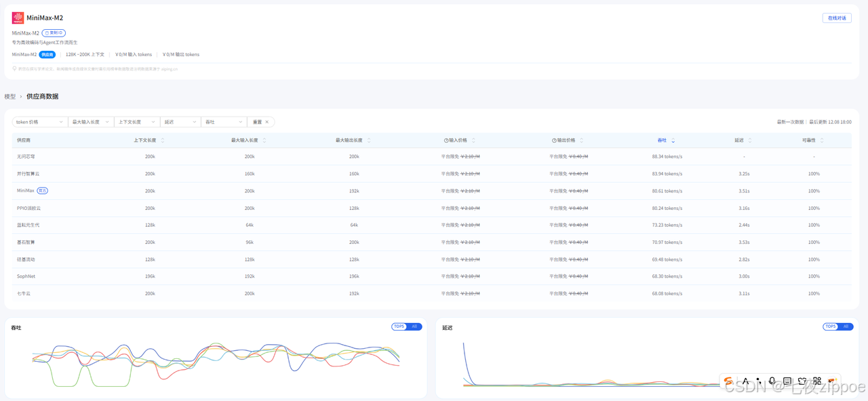
Task: Select supplier 蓝耘元生代 row
Action: 432,225
